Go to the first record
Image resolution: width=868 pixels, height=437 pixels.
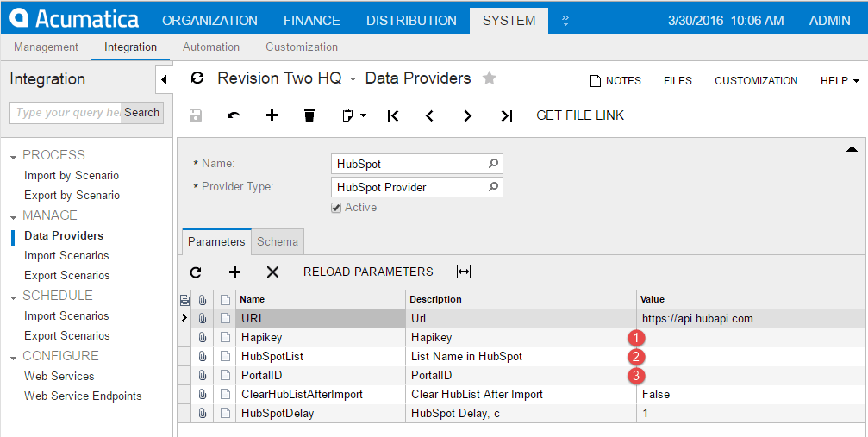(x=393, y=115)
